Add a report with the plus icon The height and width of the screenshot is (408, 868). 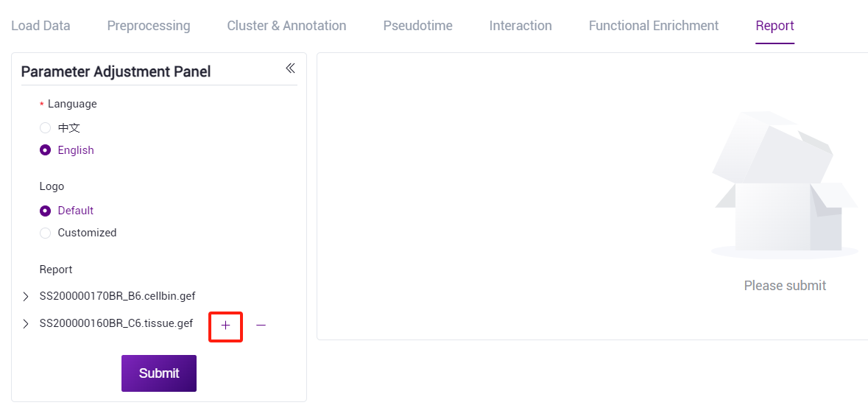pyautogui.click(x=225, y=326)
